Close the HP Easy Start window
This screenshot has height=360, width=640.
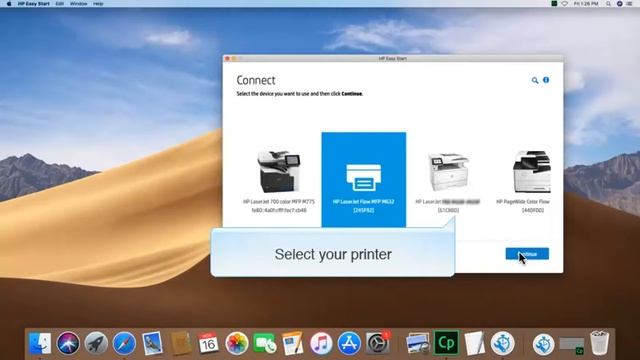pyautogui.click(x=227, y=59)
